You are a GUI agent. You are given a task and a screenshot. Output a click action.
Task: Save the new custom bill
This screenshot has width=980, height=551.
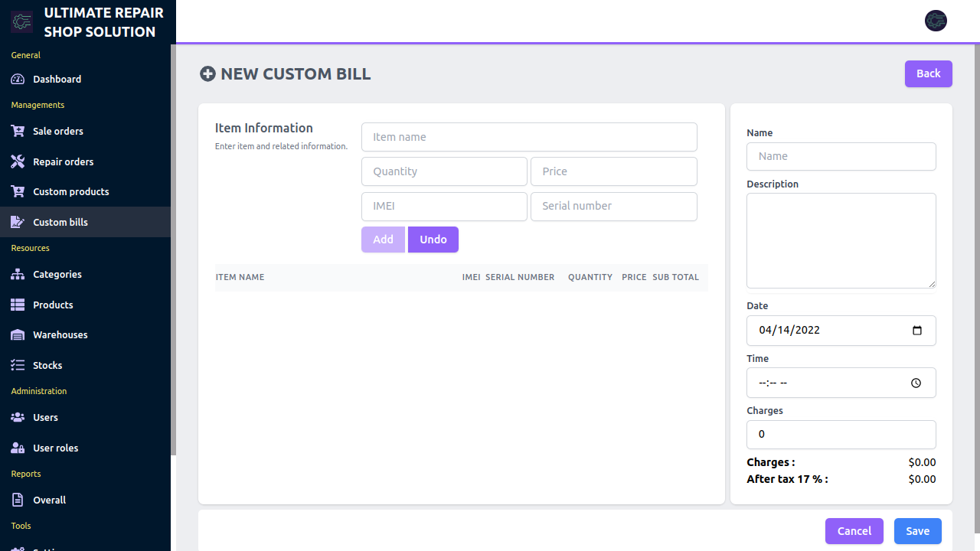(917, 531)
